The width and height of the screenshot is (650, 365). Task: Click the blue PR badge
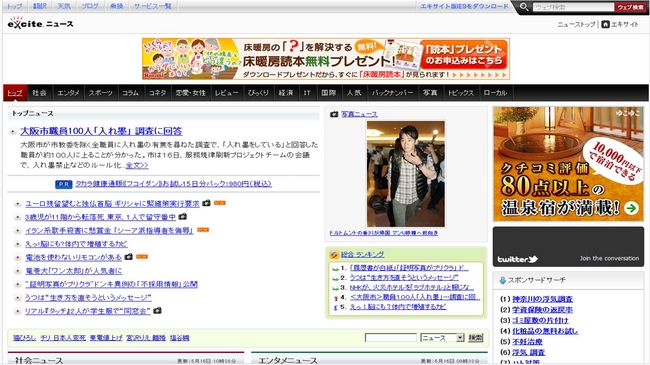click(x=64, y=184)
